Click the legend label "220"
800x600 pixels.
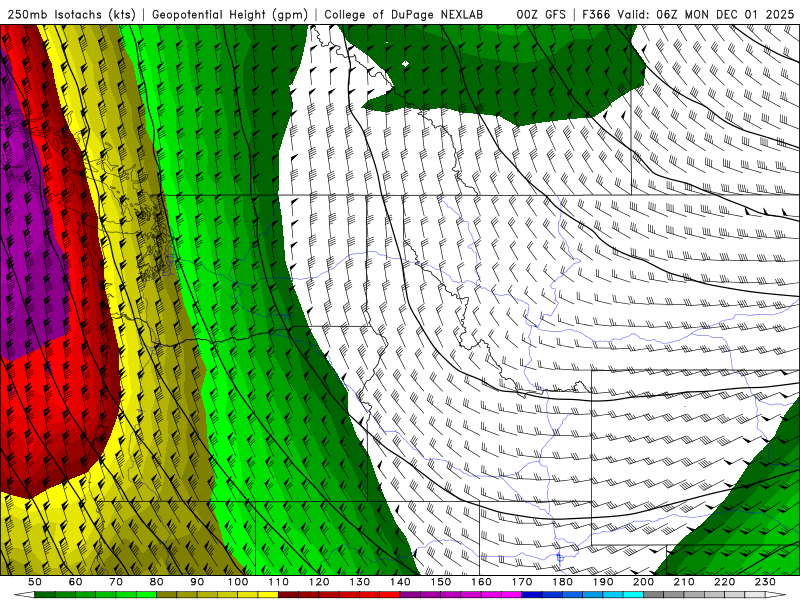pos(724,582)
